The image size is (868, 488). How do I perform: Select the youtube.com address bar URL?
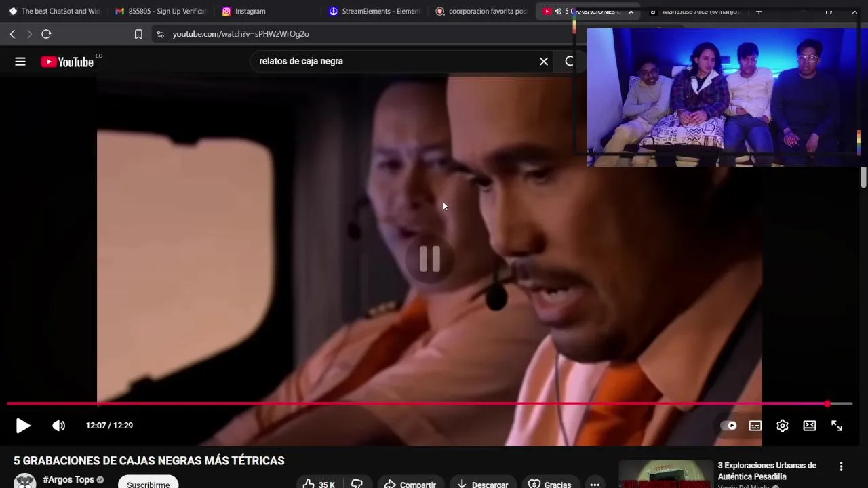(241, 34)
